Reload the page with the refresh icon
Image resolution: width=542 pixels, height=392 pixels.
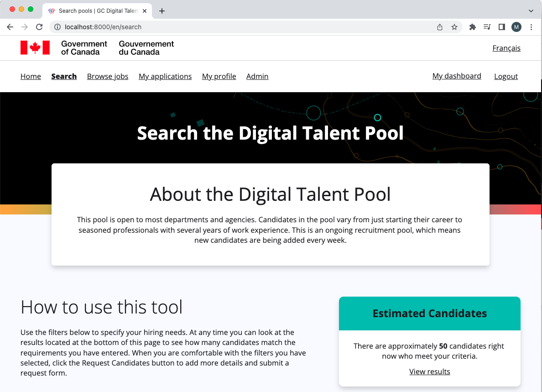tap(39, 27)
